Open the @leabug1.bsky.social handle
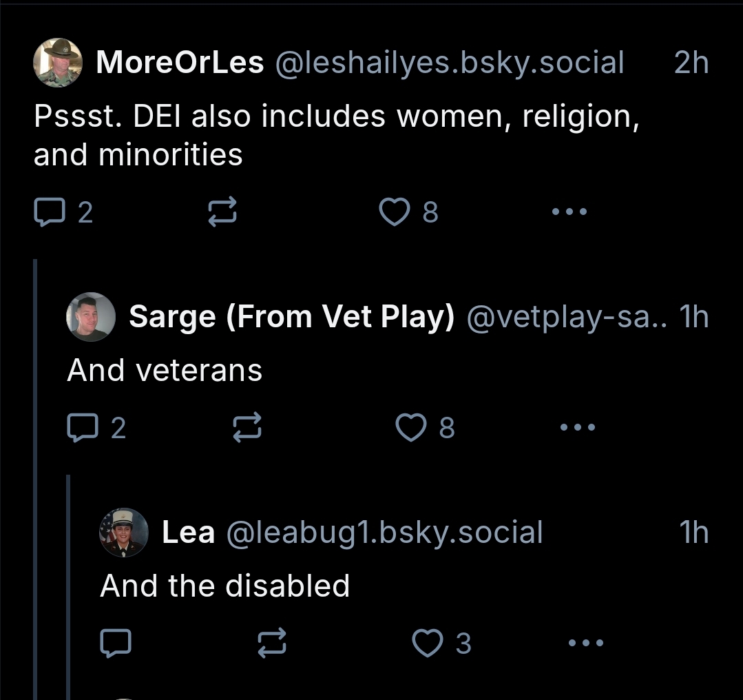Image resolution: width=743 pixels, height=700 pixels. click(384, 533)
